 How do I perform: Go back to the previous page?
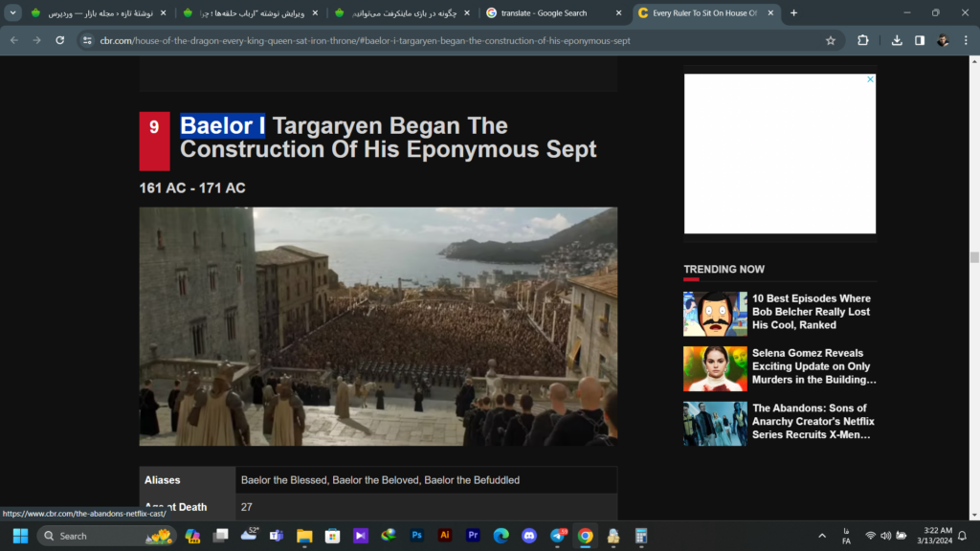13,40
